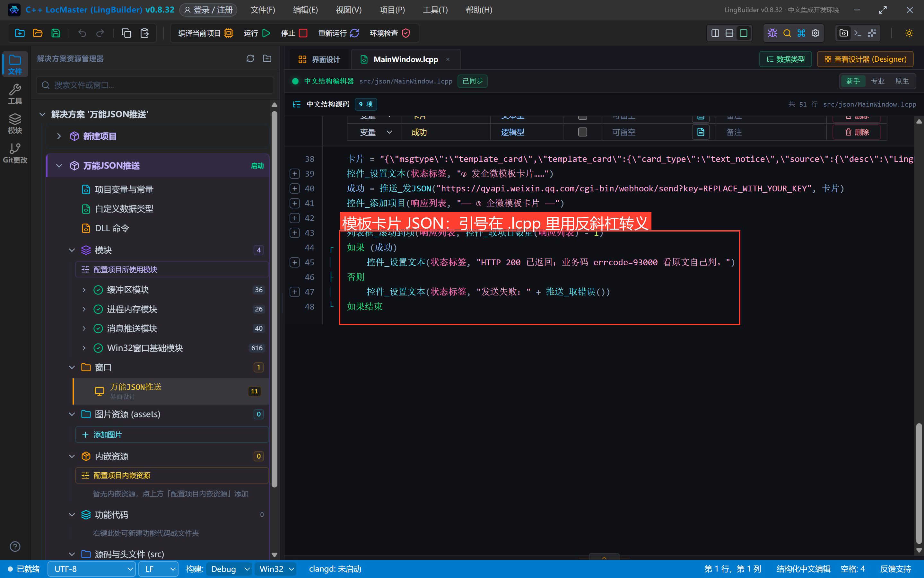Viewport: 924px width, 578px height.
Task: Open the 工具(T) menu
Action: (x=435, y=10)
